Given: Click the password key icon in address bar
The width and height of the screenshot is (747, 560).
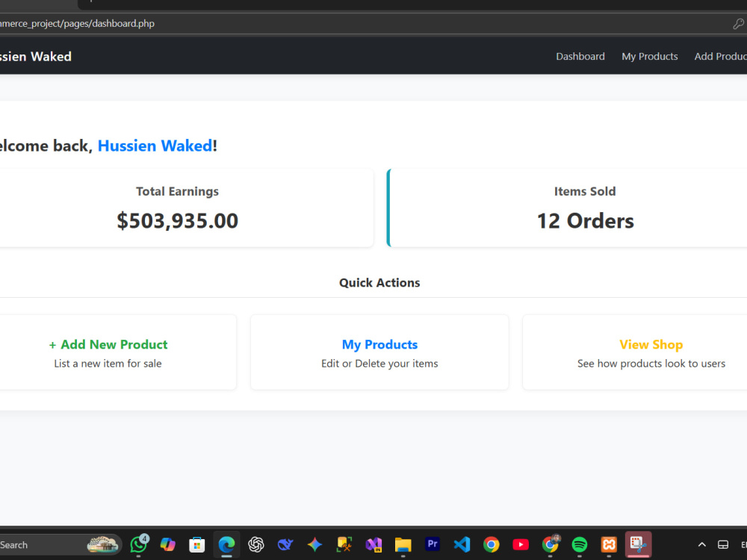Looking at the screenshot, I should (x=739, y=24).
